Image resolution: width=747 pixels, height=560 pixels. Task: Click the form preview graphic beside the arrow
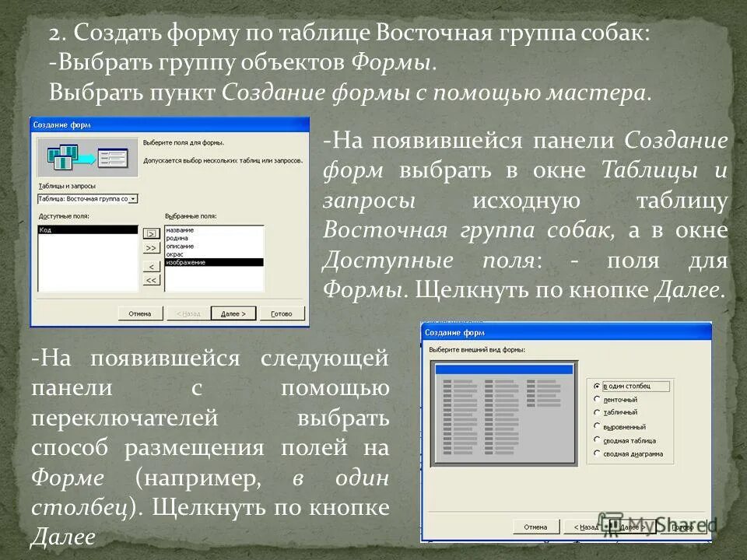point(111,156)
